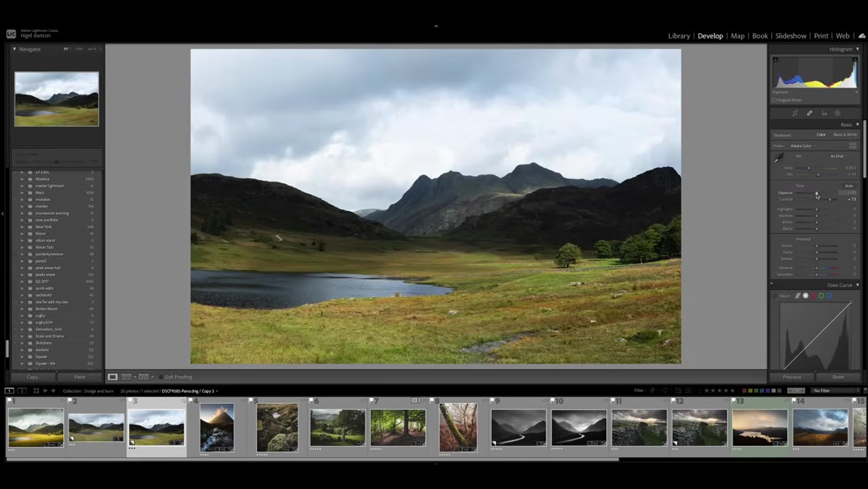Open the Crop Overlay tool
868x489 pixels.
click(x=795, y=113)
